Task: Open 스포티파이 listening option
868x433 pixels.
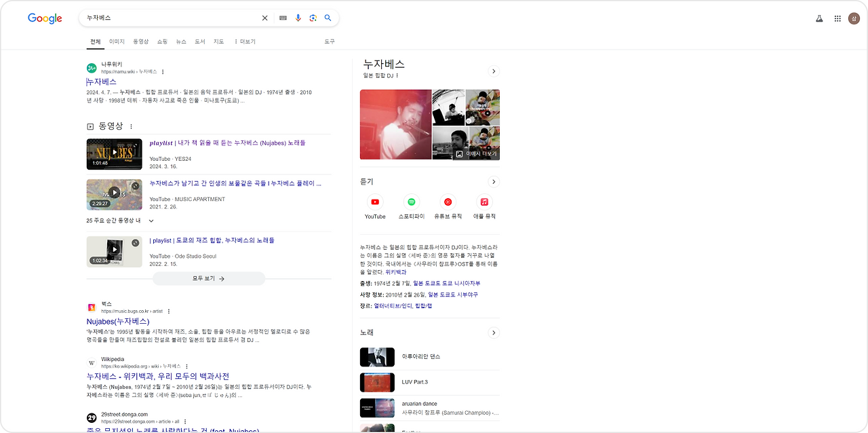Action: click(x=411, y=207)
